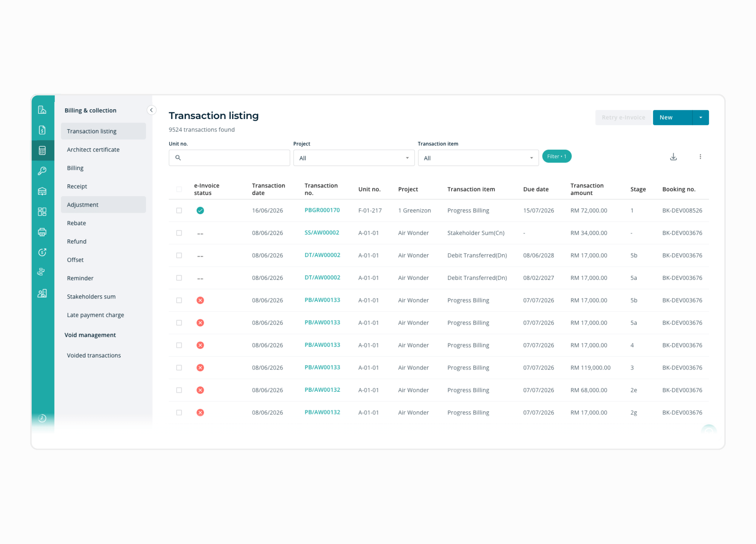Download the transaction listing

(x=673, y=157)
